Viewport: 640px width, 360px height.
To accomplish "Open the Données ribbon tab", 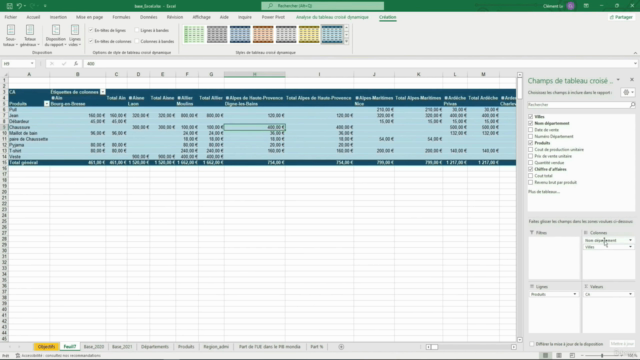I will (149, 17).
